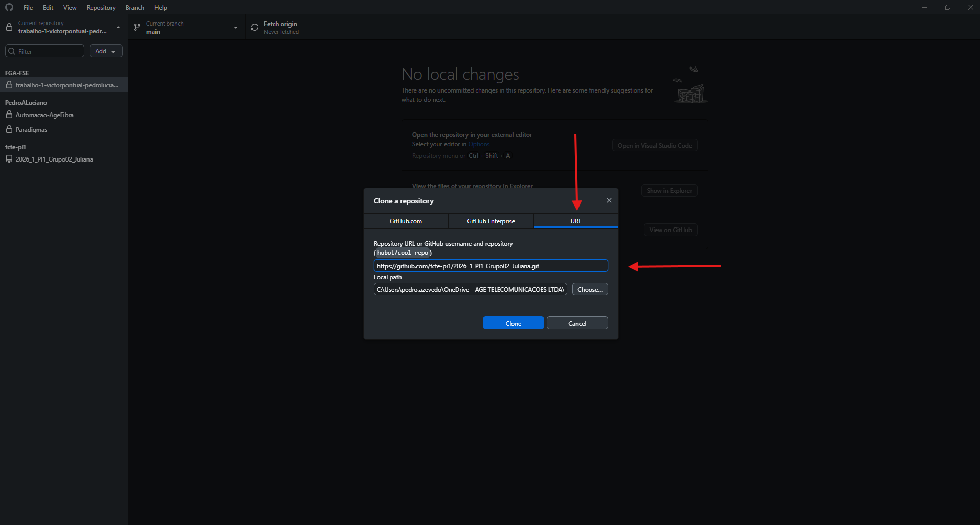This screenshot has height=525, width=980.
Task: Switch to the GitHub Enterprise tab
Action: click(x=491, y=221)
